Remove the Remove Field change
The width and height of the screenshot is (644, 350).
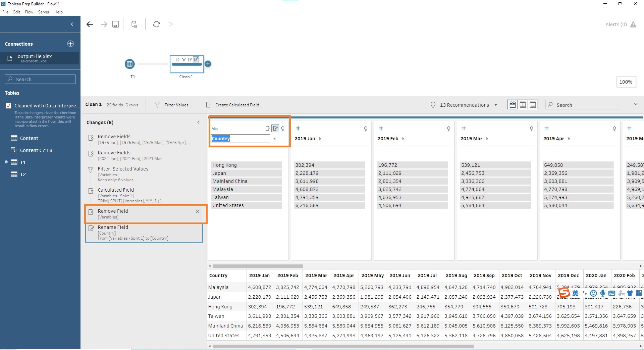click(x=197, y=211)
